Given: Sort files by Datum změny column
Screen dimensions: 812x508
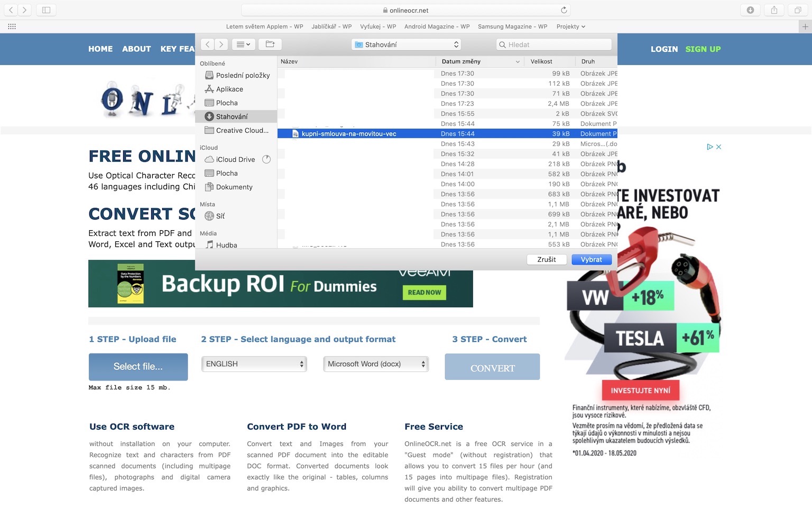Looking at the screenshot, I should [x=481, y=61].
